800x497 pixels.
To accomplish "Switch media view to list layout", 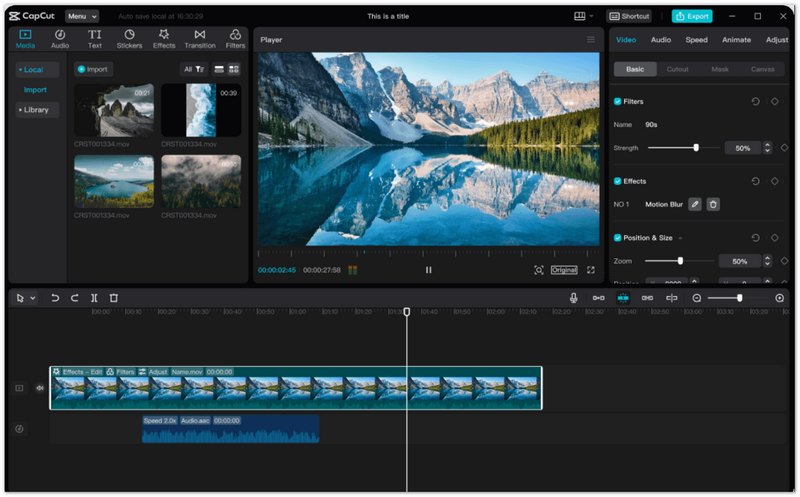I will [x=219, y=69].
